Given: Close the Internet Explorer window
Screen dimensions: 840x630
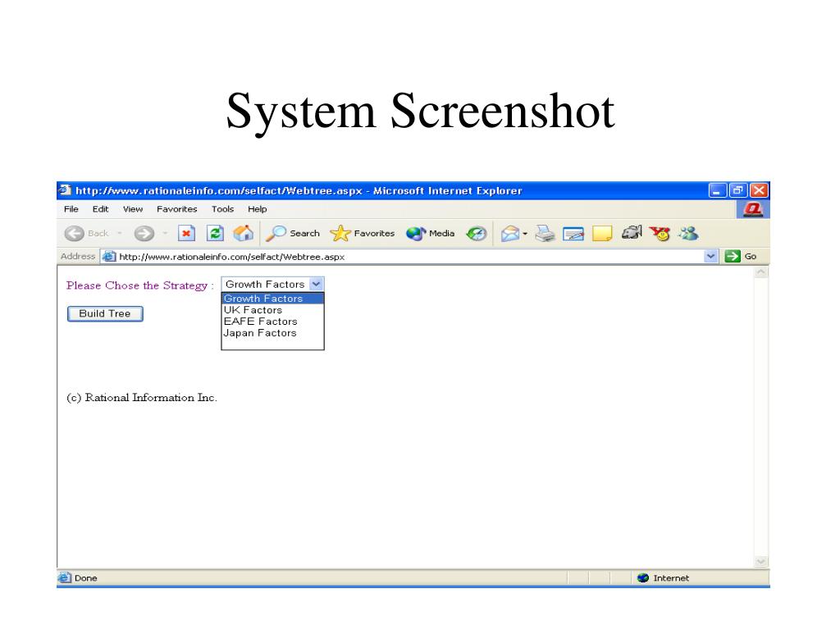Looking at the screenshot, I should (759, 190).
